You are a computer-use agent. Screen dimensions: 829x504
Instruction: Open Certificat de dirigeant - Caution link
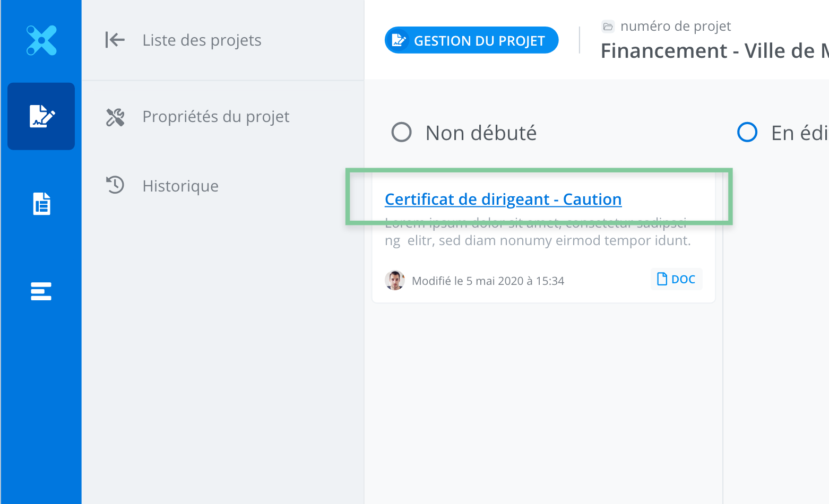(503, 199)
